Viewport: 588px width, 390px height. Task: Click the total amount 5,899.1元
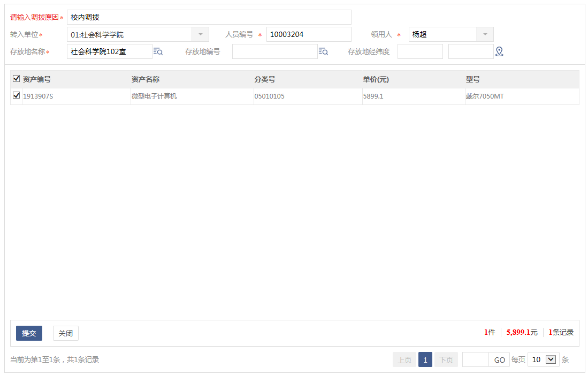point(522,332)
